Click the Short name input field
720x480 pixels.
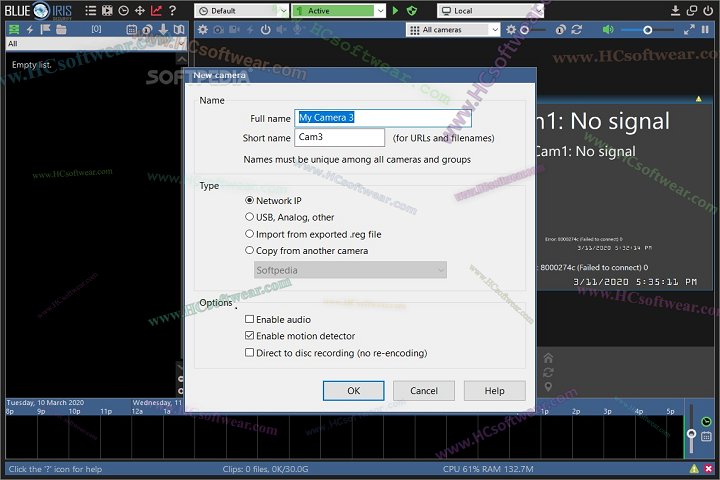(x=340, y=138)
